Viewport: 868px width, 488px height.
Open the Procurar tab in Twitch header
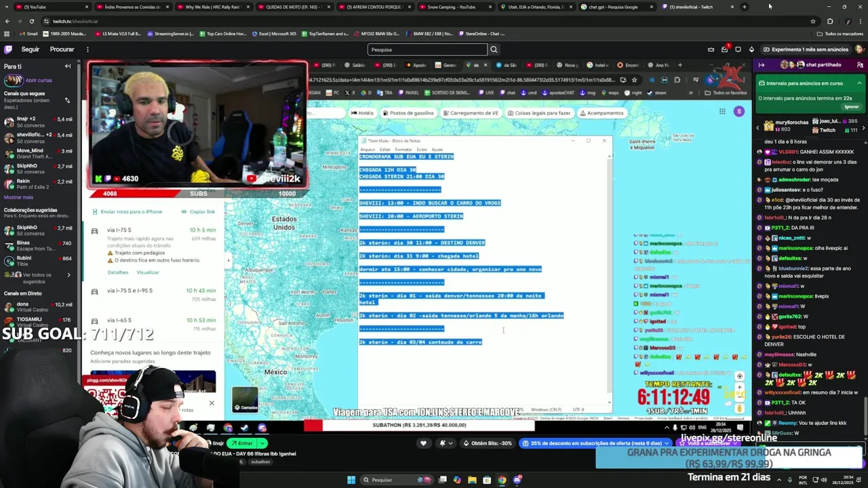pos(62,49)
